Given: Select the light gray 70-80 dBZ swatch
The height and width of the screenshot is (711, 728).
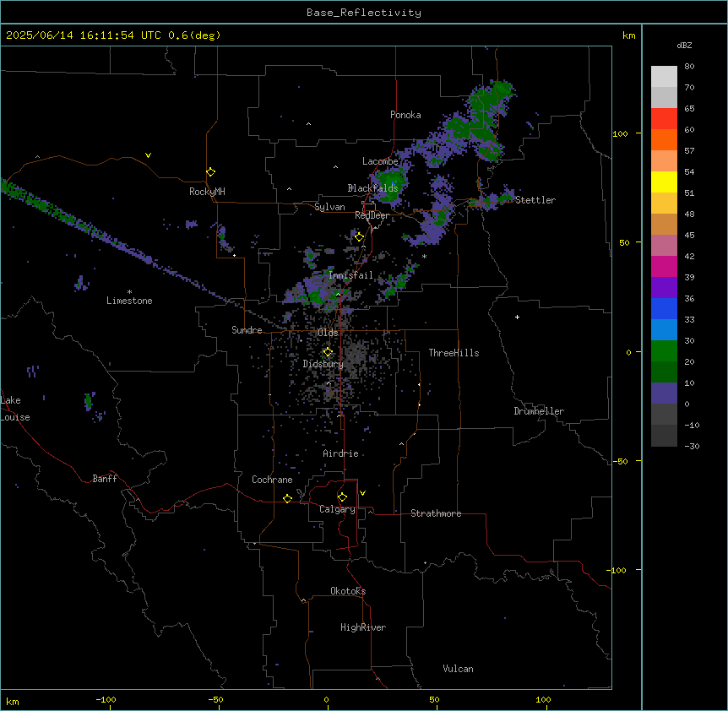Looking at the screenshot, I should click(x=664, y=76).
